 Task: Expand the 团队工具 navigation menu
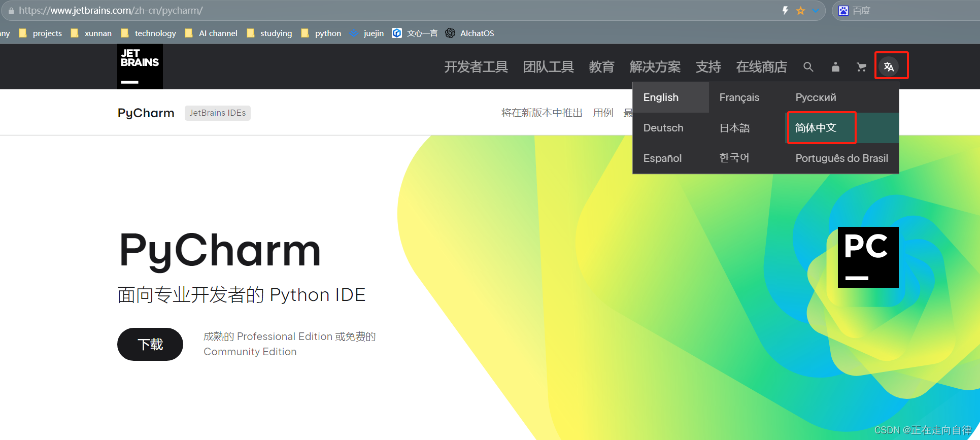click(x=548, y=67)
